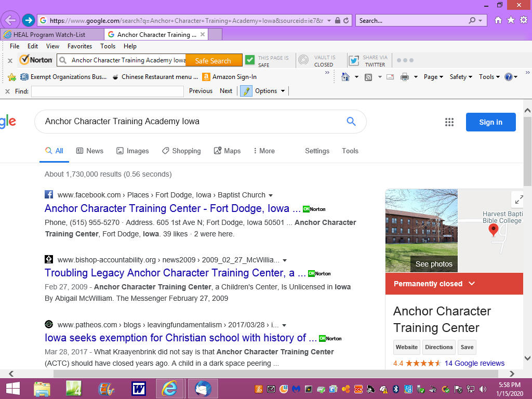Open the View menu
The image size is (532, 399).
(x=52, y=46)
